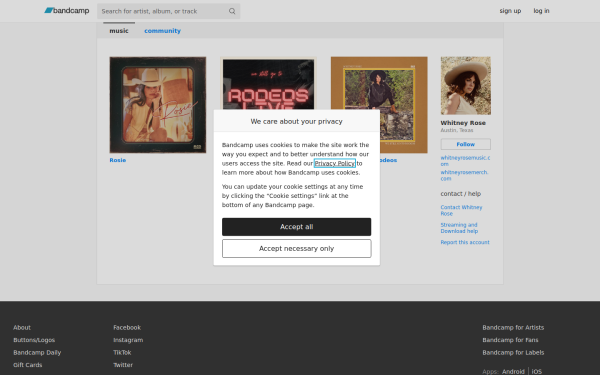Focus the artist, album, or track search field

pyautogui.click(x=168, y=11)
